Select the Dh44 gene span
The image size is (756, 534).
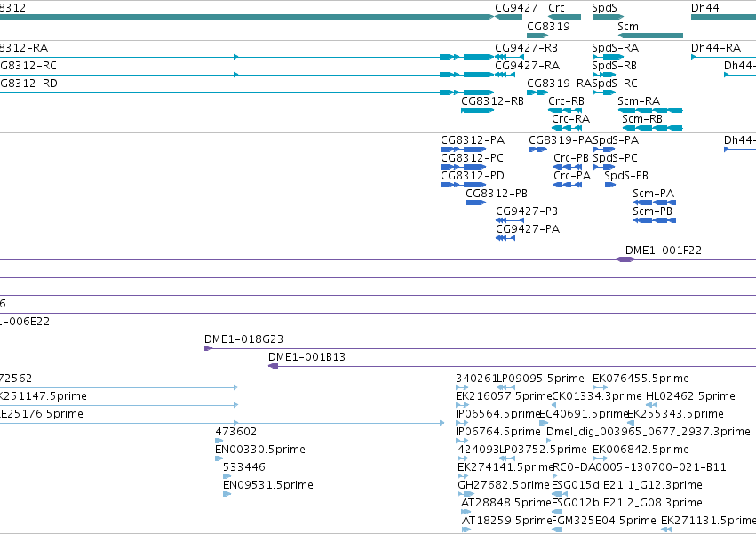723,17
